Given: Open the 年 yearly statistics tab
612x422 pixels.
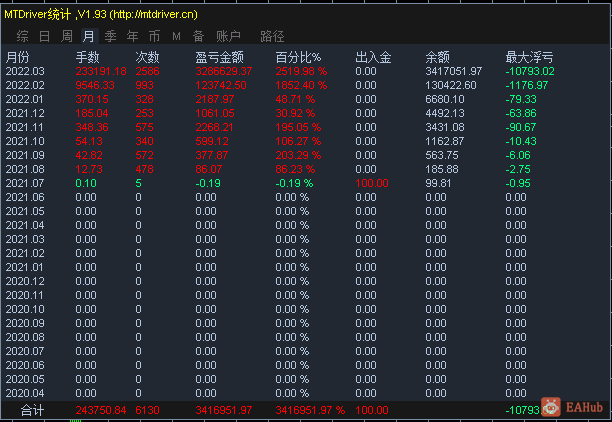Looking at the screenshot, I should point(133,36).
